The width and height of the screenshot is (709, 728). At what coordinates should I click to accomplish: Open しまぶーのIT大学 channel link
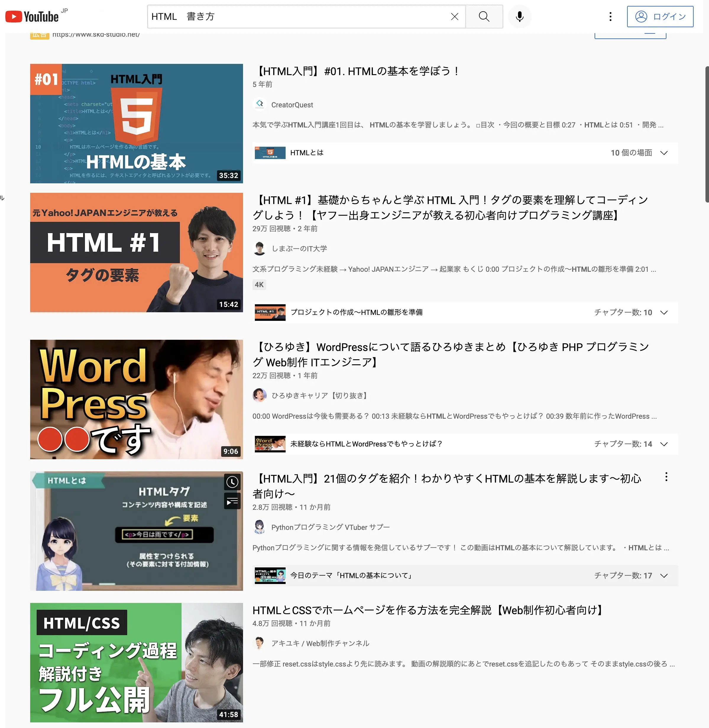tap(299, 248)
